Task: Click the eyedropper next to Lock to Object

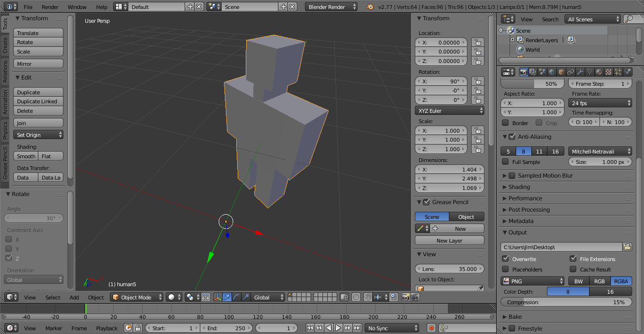Action: coord(480,289)
